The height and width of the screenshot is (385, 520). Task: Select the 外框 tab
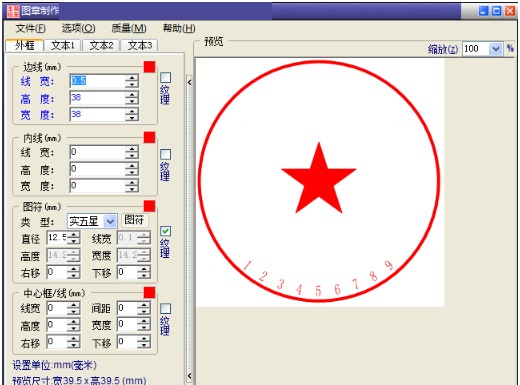(25, 45)
